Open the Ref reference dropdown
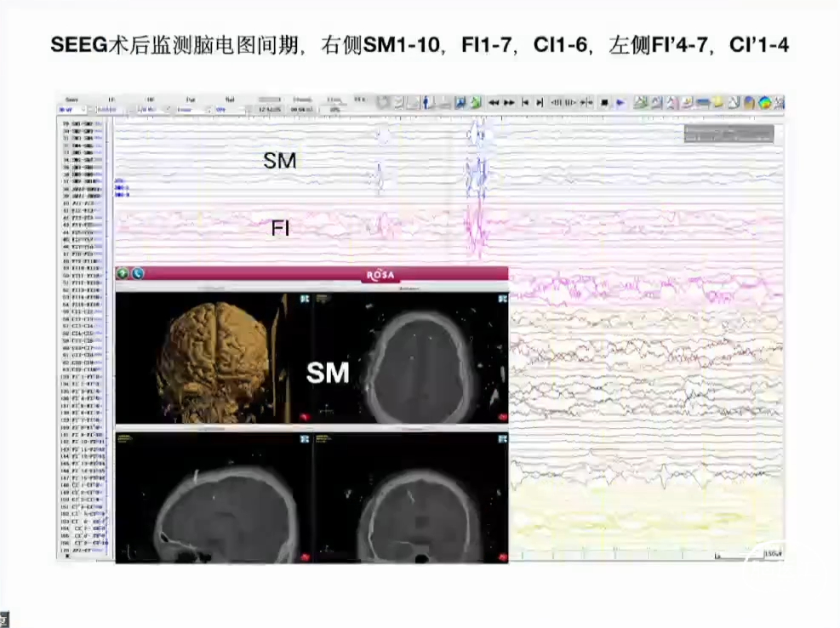This screenshot has width=840, height=628. click(231, 110)
